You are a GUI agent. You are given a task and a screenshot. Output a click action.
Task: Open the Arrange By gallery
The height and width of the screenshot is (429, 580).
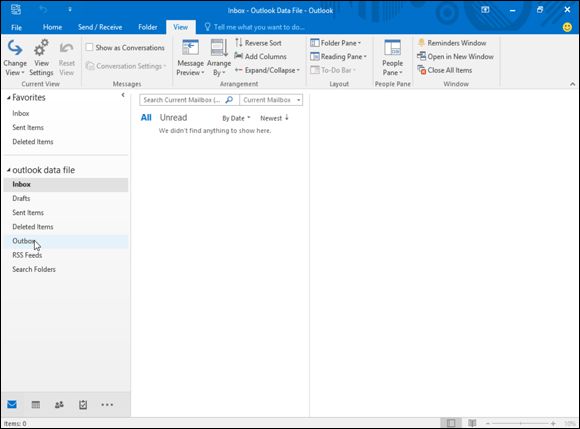tap(219, 58)
